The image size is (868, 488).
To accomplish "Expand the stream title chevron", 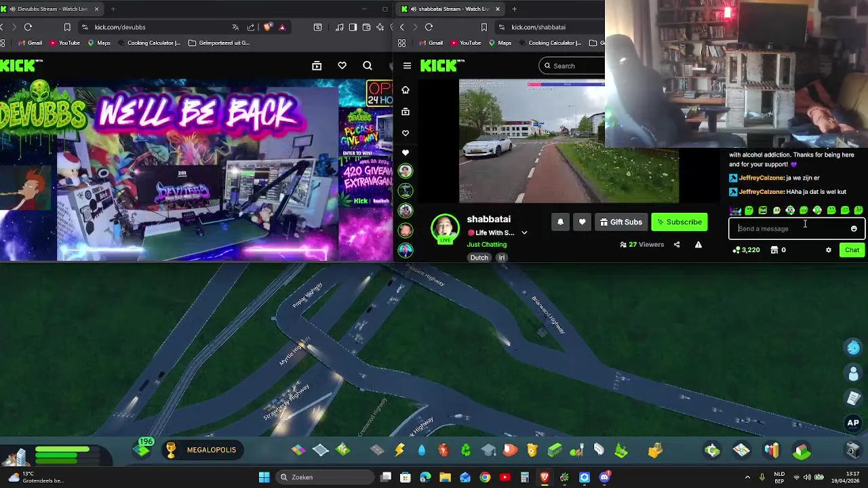I will pos(524,232).
